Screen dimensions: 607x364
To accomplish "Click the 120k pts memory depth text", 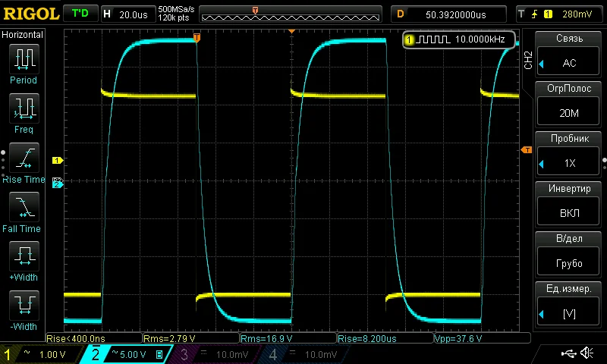I will coord(174,17).
